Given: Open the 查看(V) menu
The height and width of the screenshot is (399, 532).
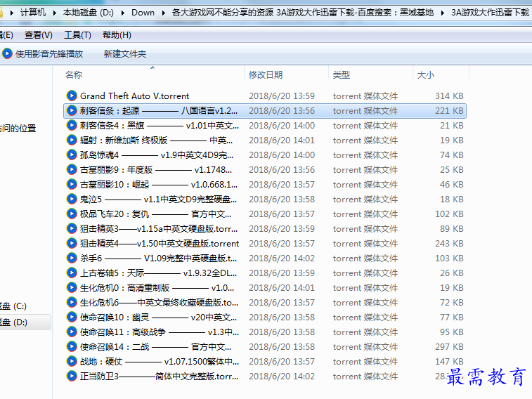Looking at the screenshot, I should (x=39, y=35).
